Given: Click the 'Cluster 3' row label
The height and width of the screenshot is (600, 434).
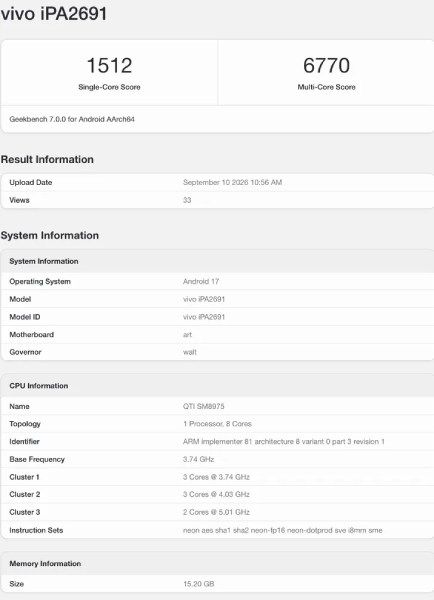Looking at the screenshot, I should point(25,512).
